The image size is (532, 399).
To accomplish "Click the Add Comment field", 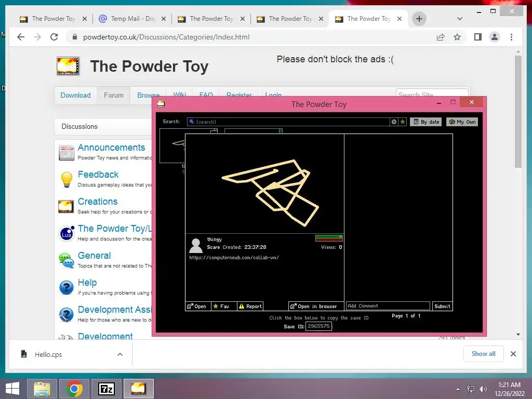I will click(x=388, y=305).
